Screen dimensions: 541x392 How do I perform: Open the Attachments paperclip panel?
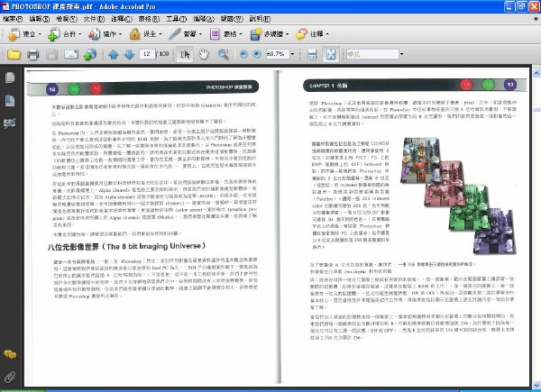(x=10, y=377)
